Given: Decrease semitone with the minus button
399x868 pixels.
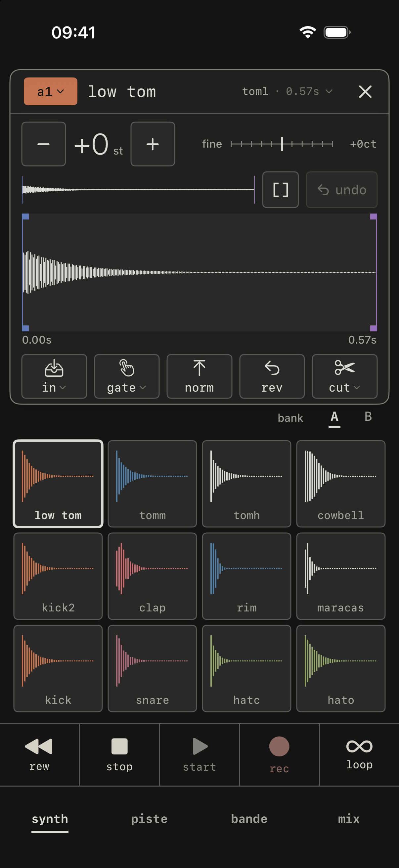Looking at the screenshot, I should [x=43, y=144].
